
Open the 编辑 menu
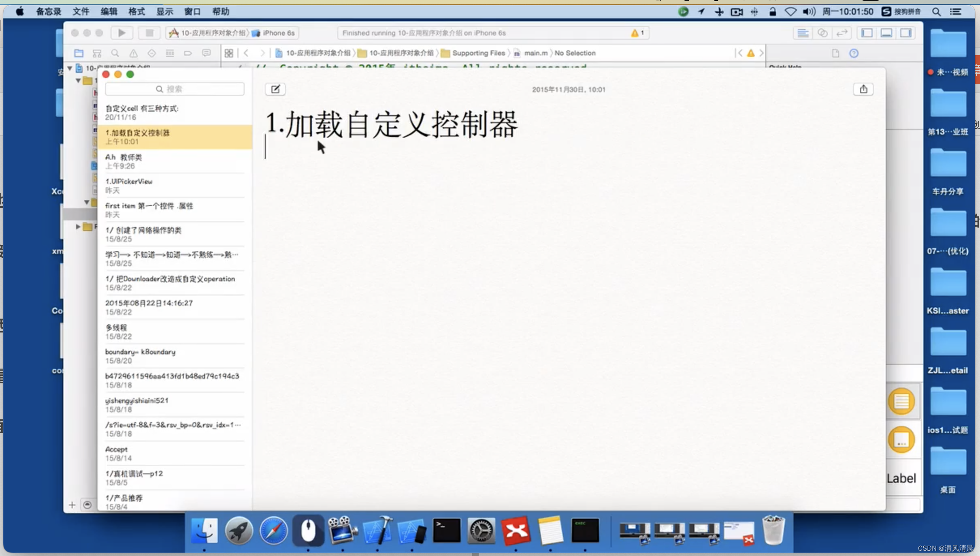coord(109,12)
